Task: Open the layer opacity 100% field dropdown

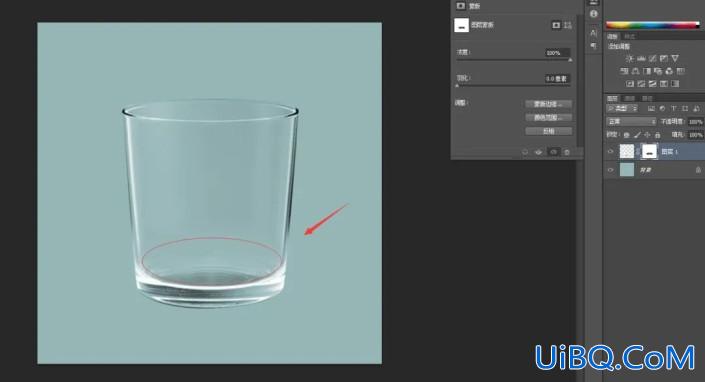Action: 696,122
